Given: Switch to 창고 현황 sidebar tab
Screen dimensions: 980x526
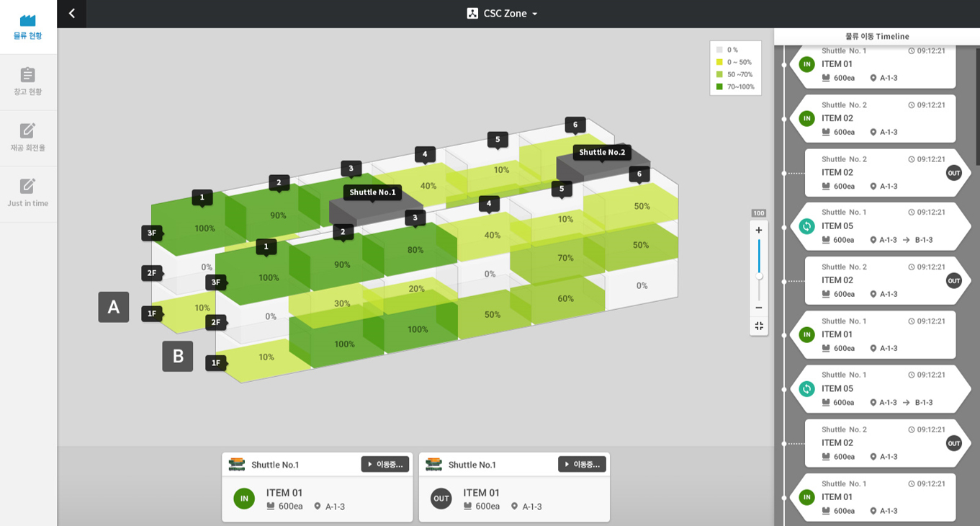Looking at the screenshot, I should click(28, 82).
